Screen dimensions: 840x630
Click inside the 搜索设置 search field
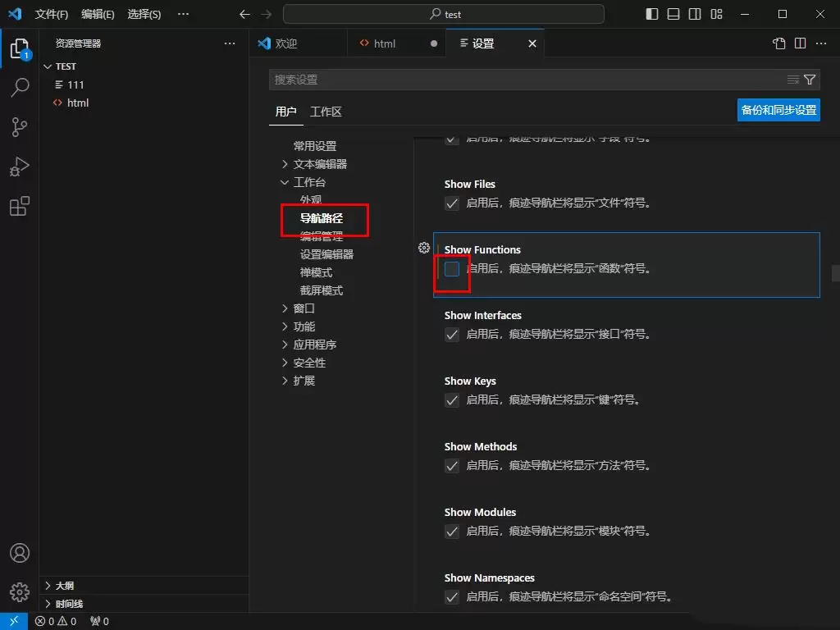[x=492, y=80]
